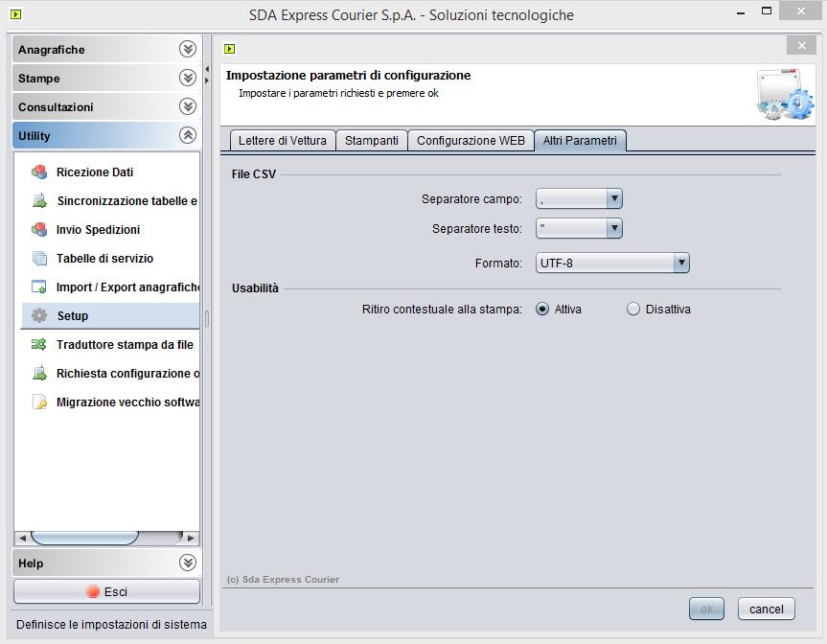The image size is (827, 644).
Task: Click the application icon in title bar
Action: point(16,14)
